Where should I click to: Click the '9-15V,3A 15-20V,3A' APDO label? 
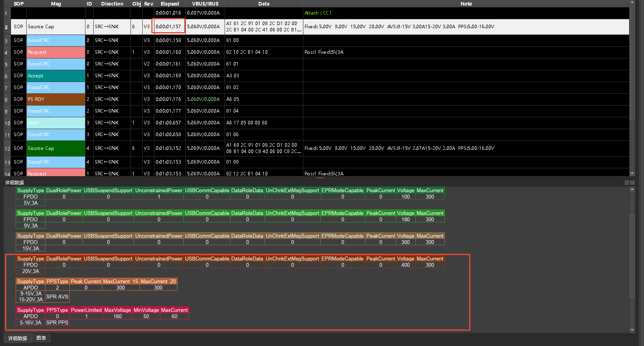click(31, 297)
